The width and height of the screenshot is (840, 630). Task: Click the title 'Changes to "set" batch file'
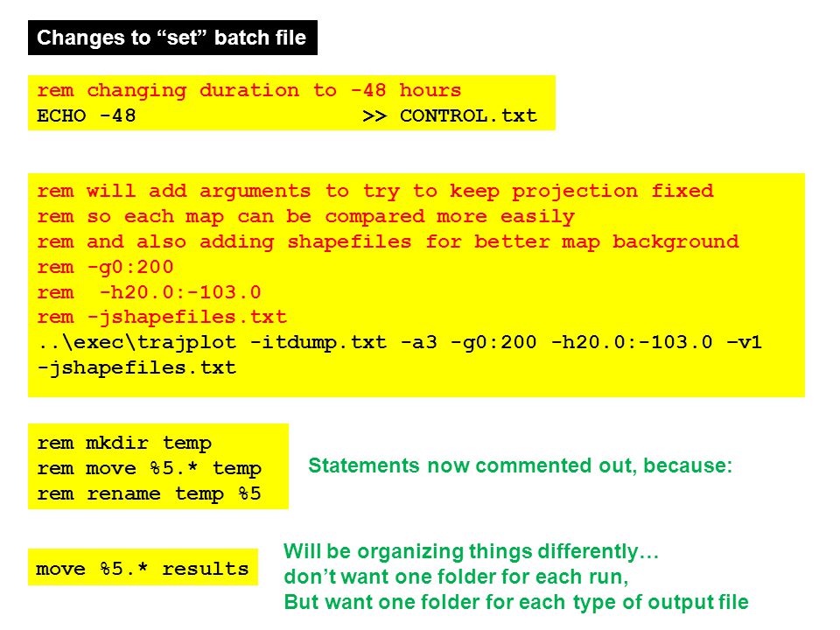click(x=172, y=38)
